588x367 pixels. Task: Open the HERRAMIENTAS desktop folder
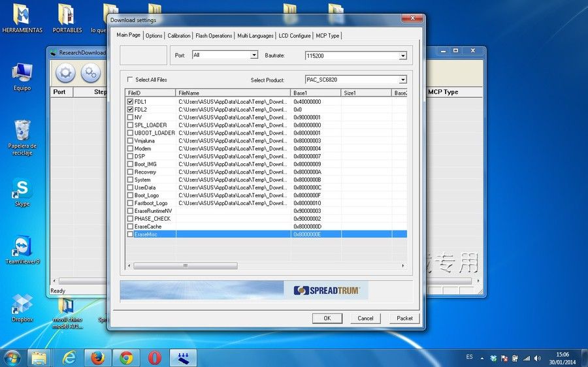coord(22,19)
